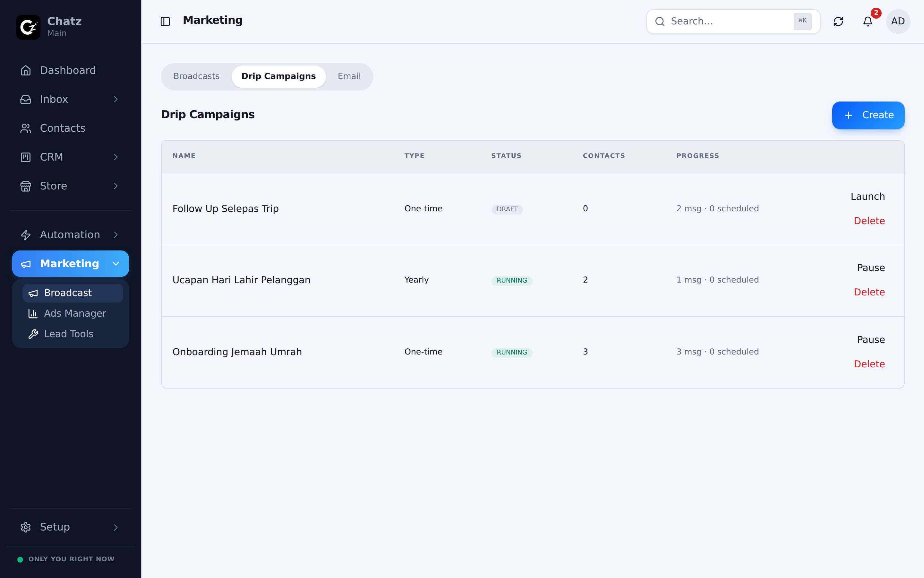Launch Follow Up Selepas Trip campaign
The height and width of the screenshot is (578, 924).
click(867, 197)
